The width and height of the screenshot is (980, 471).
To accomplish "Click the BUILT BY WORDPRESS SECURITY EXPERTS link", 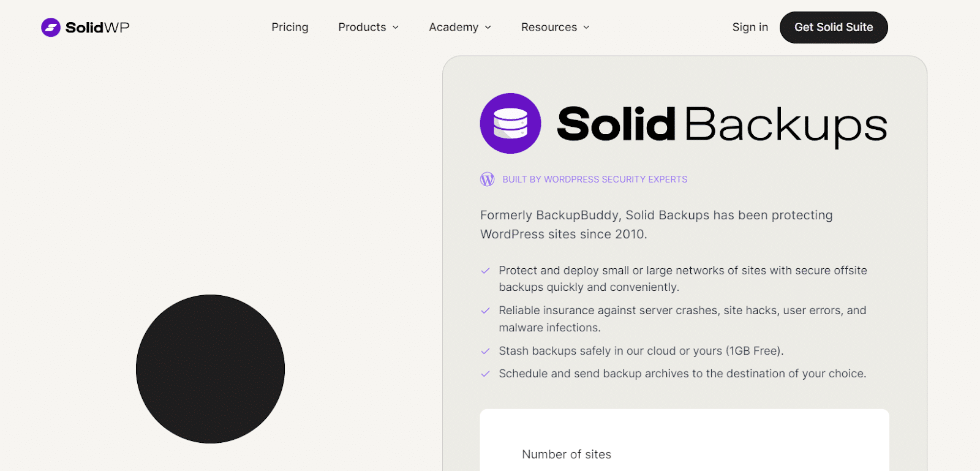I will tap(594, 179).
